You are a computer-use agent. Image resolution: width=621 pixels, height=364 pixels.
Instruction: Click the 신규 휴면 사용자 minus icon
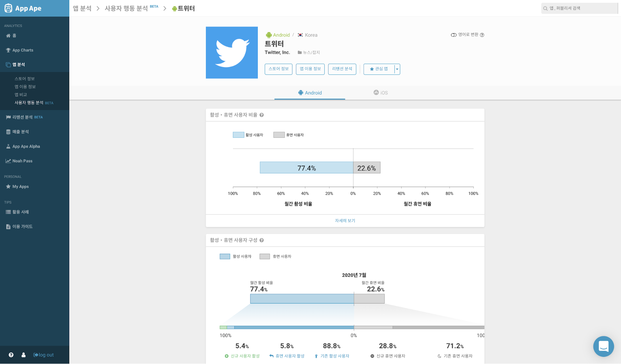372,356
